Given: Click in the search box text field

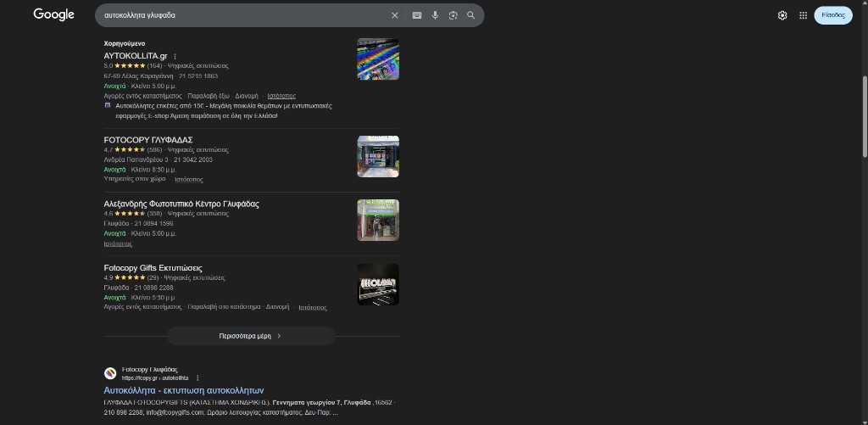Looking at the screenshot, I should click(243, 15).
